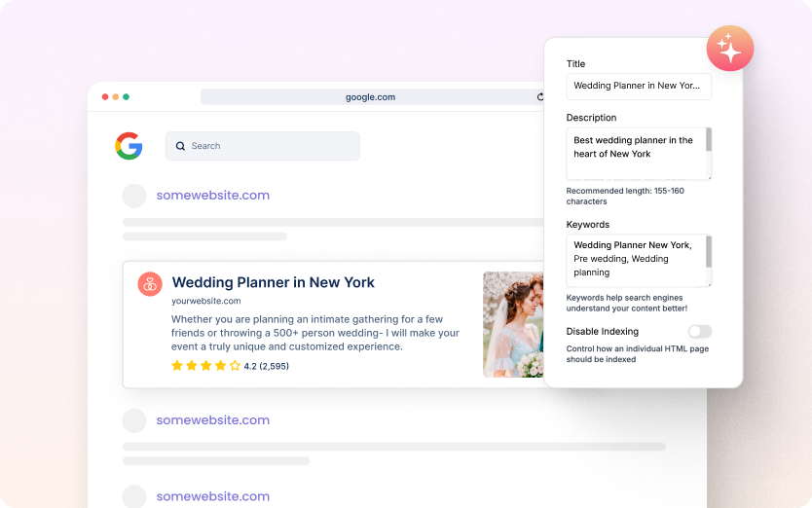812x508 pixels.
Task: Open the Wedding Planner in New York title link
Action: pyautogui.click(x=273, y=282)
